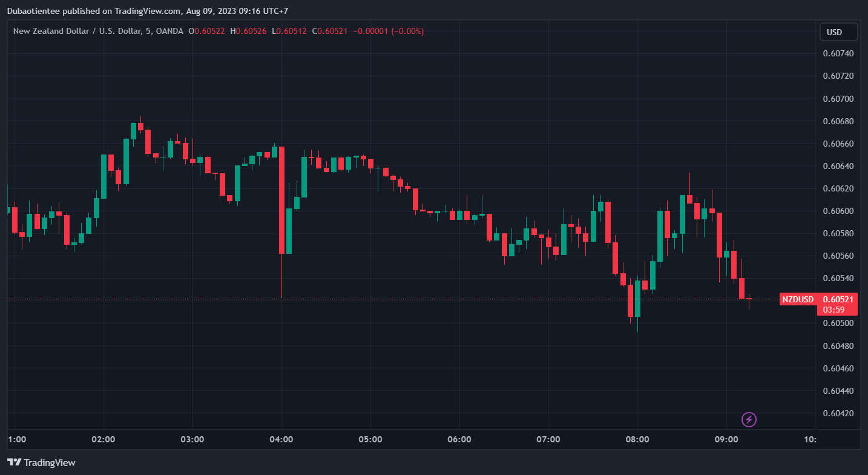The width and height of the screenshot is (868, 475).
Task: Click the TradingView logo at the bottom
Action: 42,462
